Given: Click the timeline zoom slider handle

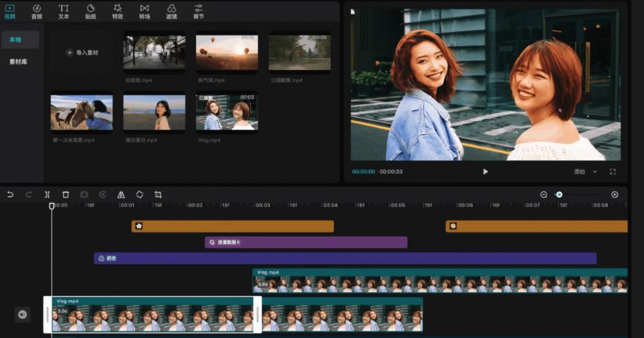Looking at the screenshot, I should [559, 195].
